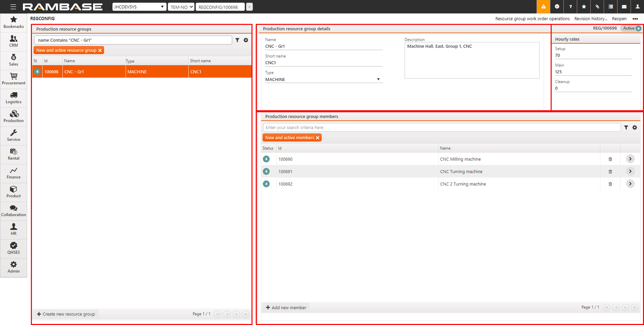This screenshot has height=325, width=644.
Task: Open the mail icon in top bar
Action: point(624,7)
